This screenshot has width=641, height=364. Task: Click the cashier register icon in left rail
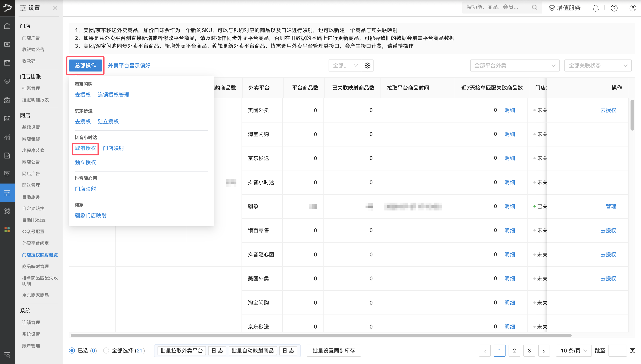[7, 44]
